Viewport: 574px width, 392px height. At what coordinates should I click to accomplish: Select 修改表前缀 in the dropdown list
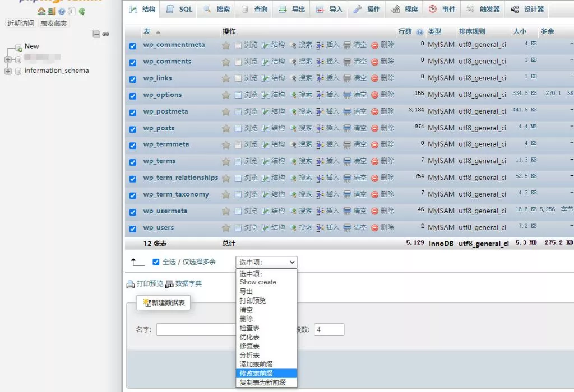pyautogui.click(x=266, y=374)
